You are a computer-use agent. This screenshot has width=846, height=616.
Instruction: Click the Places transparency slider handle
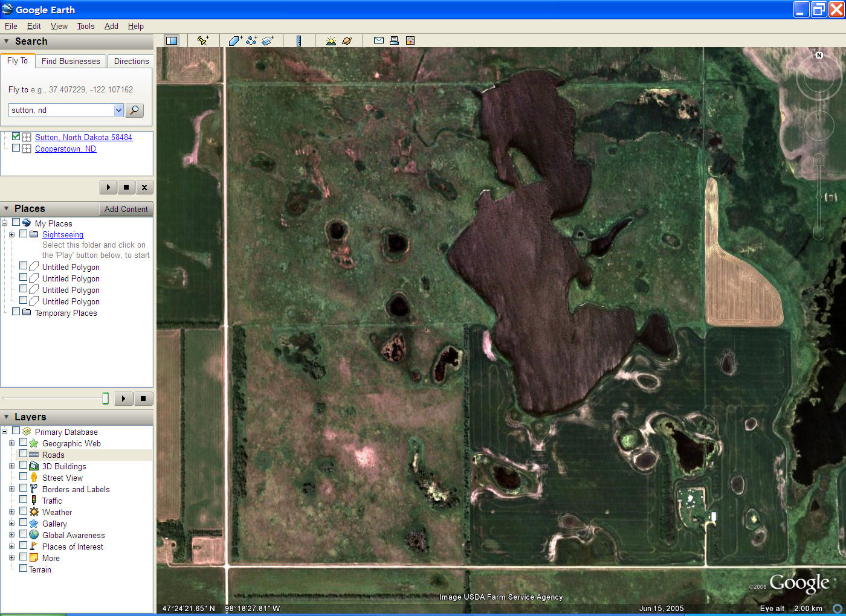[x=105, y=399]
